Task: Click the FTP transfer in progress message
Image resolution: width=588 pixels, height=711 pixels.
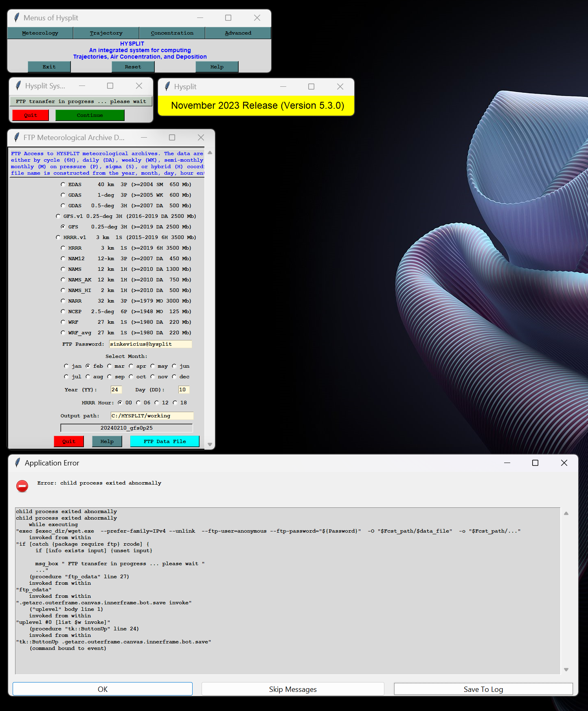Action: click(x=81, y=101)
